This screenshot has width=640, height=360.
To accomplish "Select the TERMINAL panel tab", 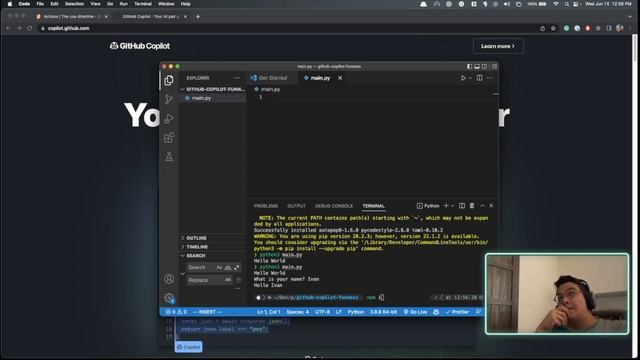I will pos(373,206).
